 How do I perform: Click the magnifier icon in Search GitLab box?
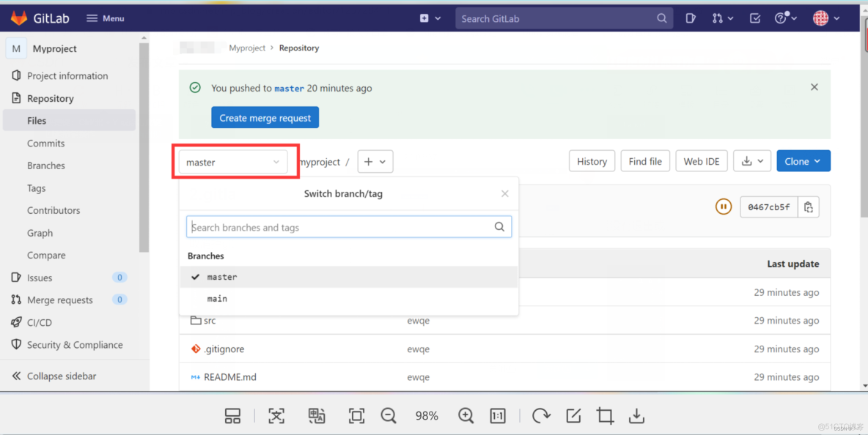[661, 18]
